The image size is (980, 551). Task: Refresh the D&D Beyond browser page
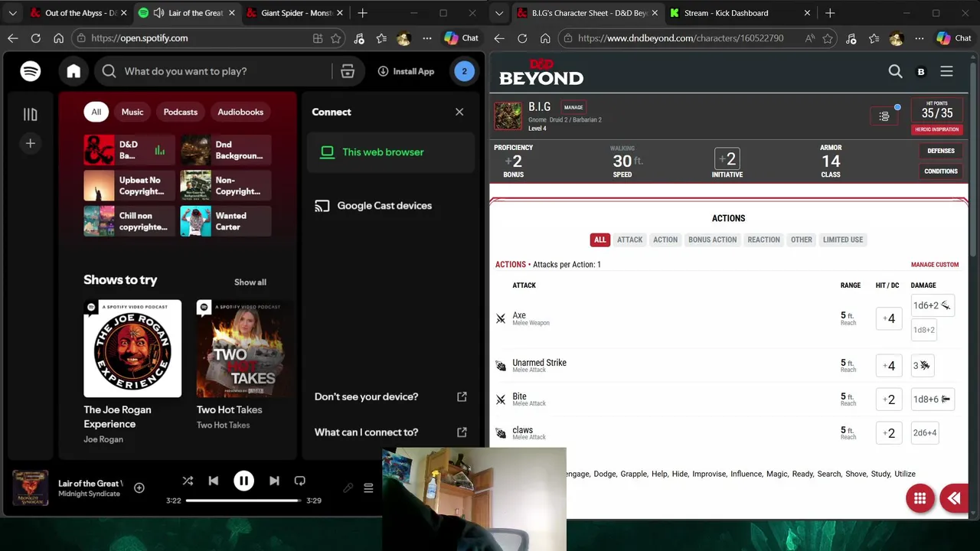(522, 38)
